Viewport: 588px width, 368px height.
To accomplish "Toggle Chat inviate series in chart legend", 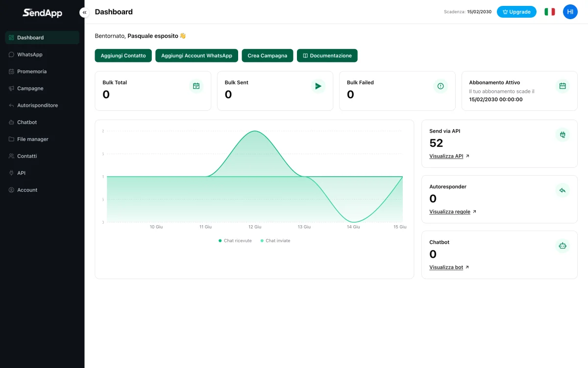I will (275, 241).
